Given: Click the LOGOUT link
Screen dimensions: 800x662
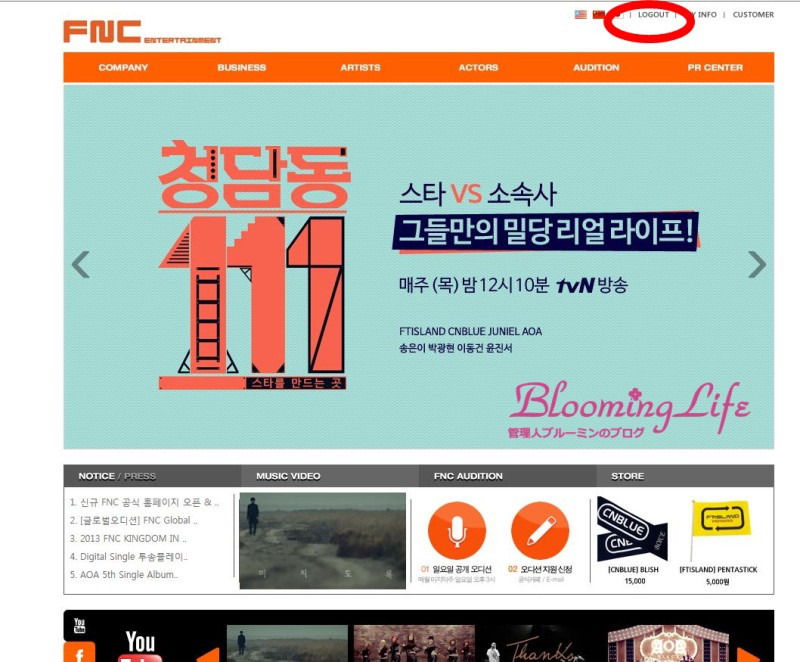Looking at the screenshot, I should click(x=653, y=15).
